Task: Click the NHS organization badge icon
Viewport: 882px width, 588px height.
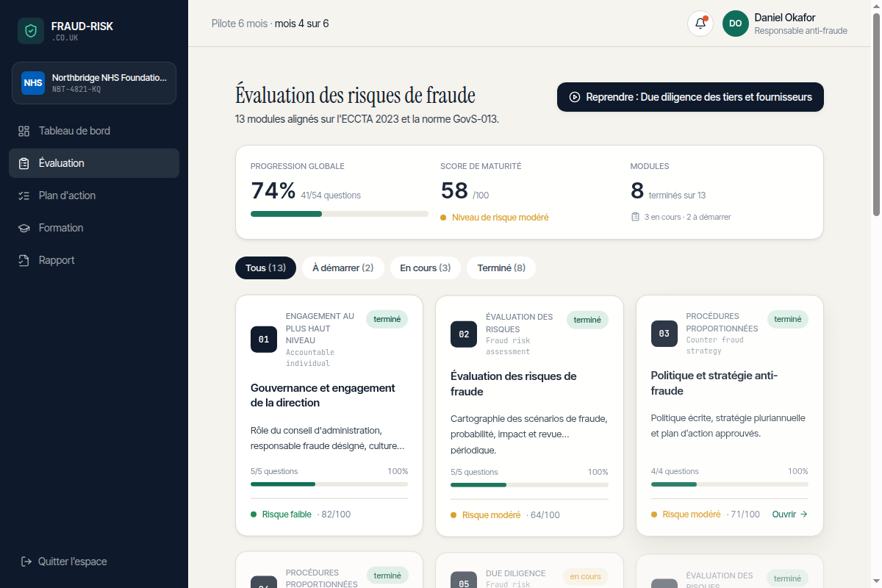Action: (x=33, y=83)
